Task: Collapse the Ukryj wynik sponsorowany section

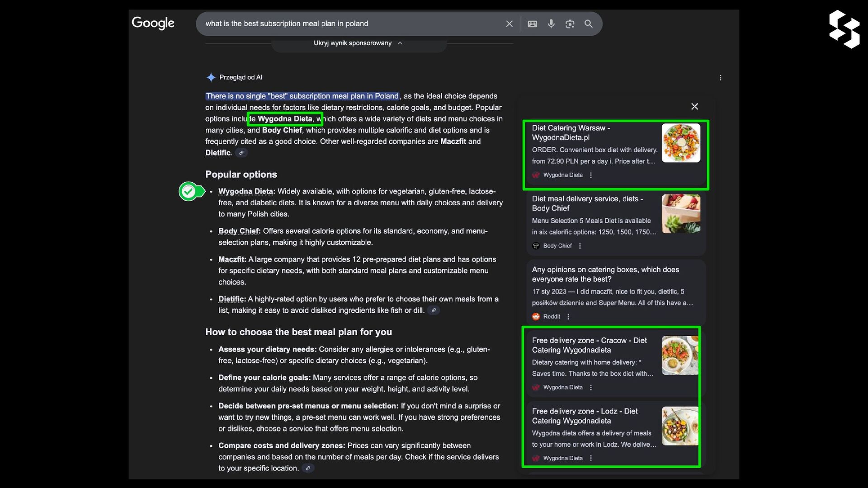Action: tap(358, 43)
